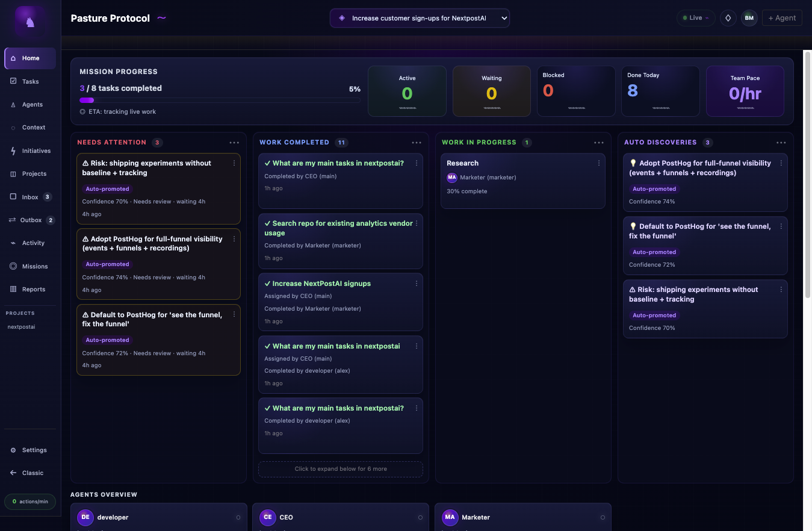The width and height of the screenshot is (812, 531).
Task: Open menu on Auto Discoveries 'Adopt PostHog' card
Action: [781, 163]
